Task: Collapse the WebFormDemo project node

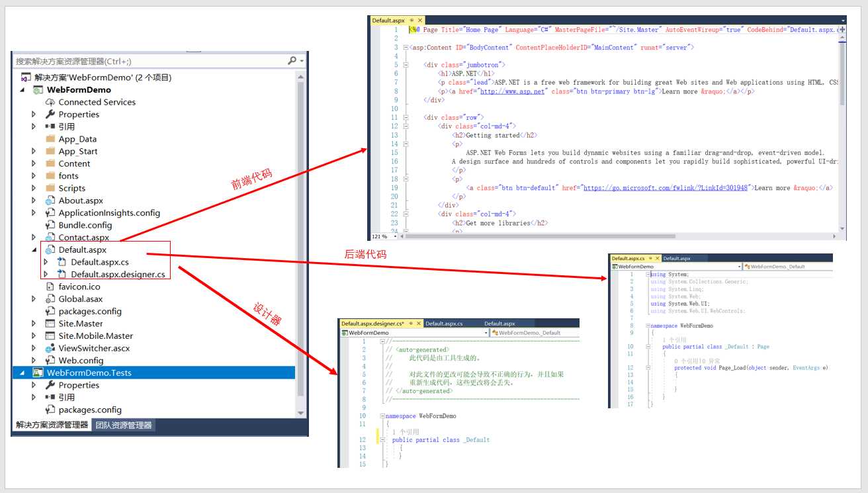Action: [22, 90]
